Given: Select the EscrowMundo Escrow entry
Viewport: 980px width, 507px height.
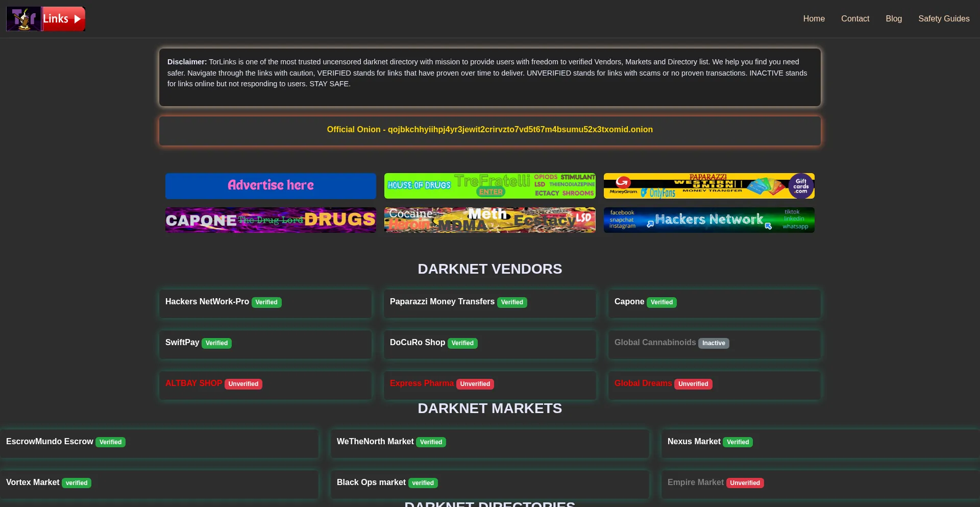Looking at the screenshot, I should pos(50,442).
